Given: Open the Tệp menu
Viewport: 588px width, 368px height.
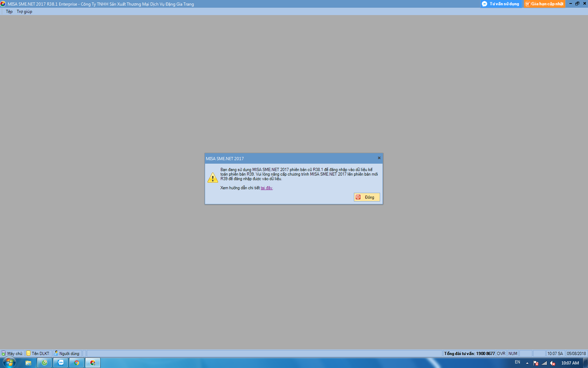Looking at the screenshot, I should click(9, 12).
